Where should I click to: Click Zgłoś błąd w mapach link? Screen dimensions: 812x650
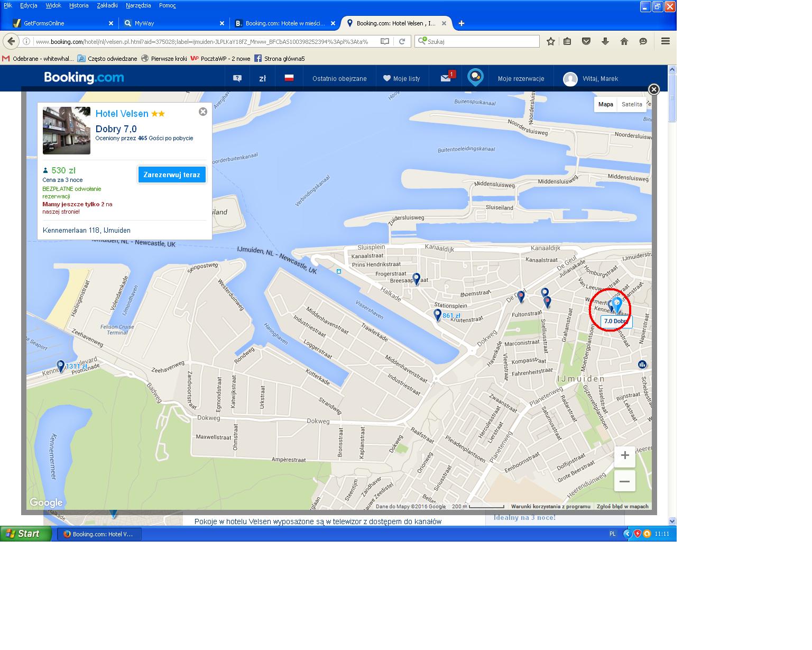(x=623, y=507)
